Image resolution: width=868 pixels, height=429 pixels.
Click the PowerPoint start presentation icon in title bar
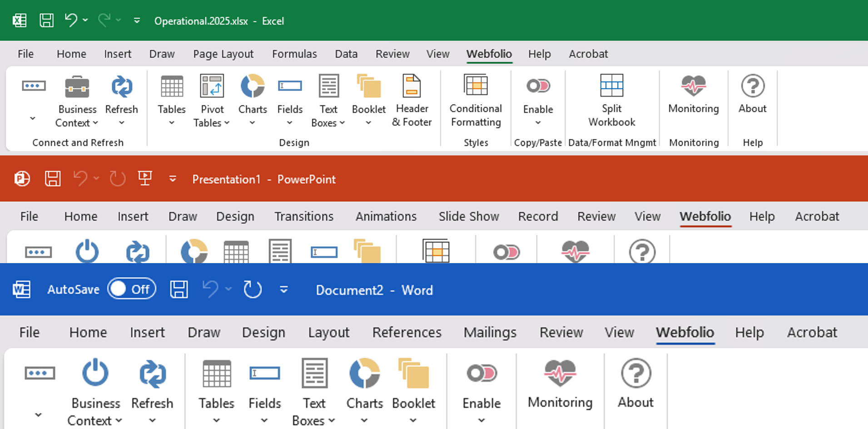(145, 179)
